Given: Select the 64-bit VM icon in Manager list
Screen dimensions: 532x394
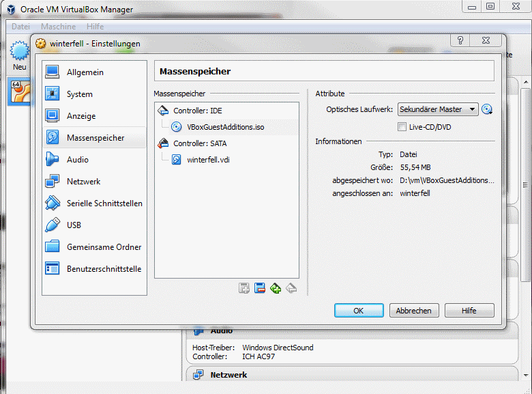Looking at the screenshot, I should click(20, 92).
